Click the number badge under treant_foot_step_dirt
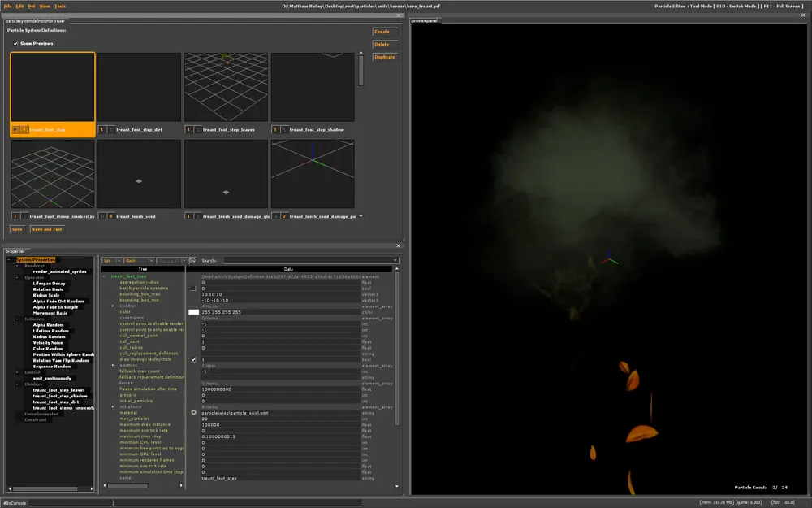 101,129
